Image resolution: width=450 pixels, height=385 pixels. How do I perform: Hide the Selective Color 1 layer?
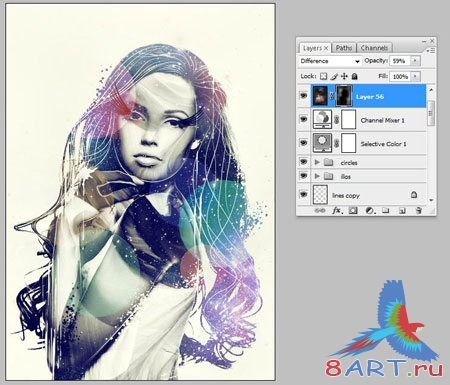pos(303,143)
